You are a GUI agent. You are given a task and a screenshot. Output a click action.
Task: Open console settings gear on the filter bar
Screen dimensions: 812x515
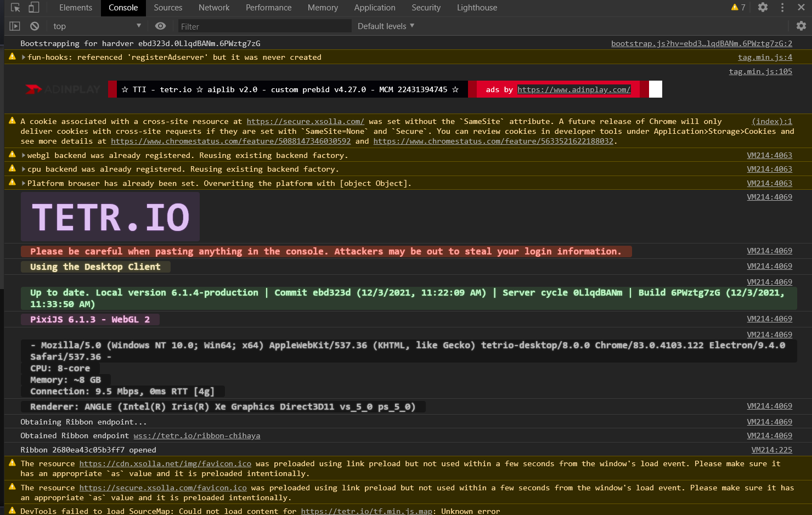pos(801,26)
